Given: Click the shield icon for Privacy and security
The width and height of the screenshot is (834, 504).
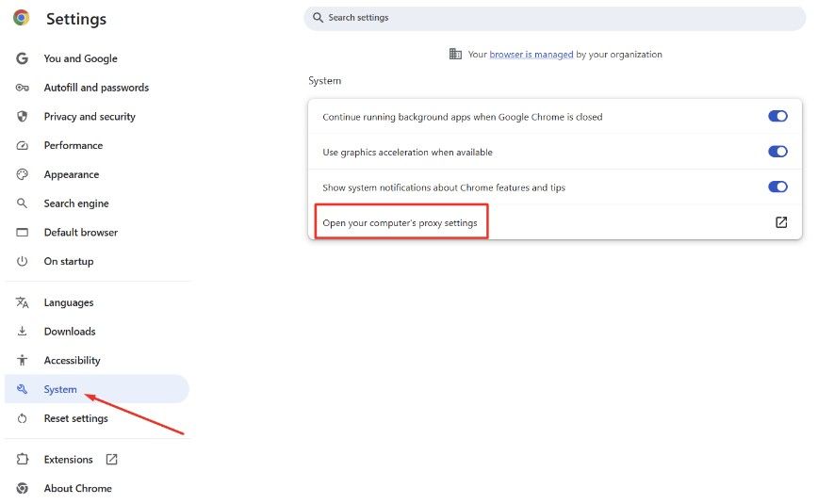Looking at the screenshot, I should pyautogui.click(x=22, y=117).
